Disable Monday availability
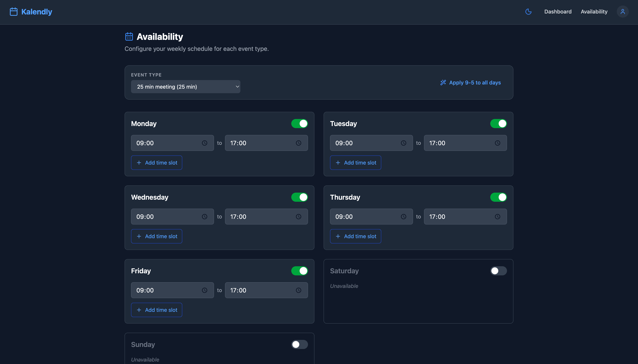This screenshot has width=638, height=364. [299, 123]
